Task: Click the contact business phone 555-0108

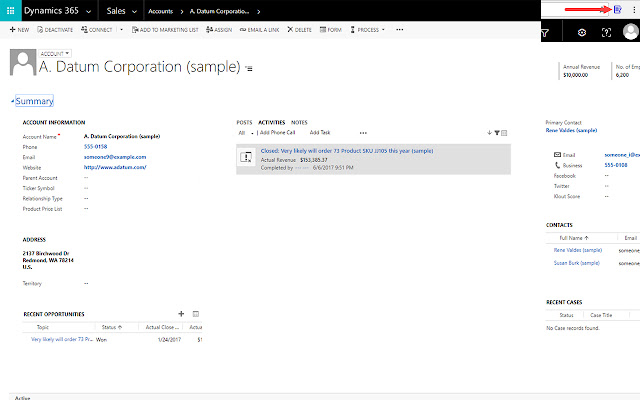Action: pyautogui.click(x=616, y=165)
